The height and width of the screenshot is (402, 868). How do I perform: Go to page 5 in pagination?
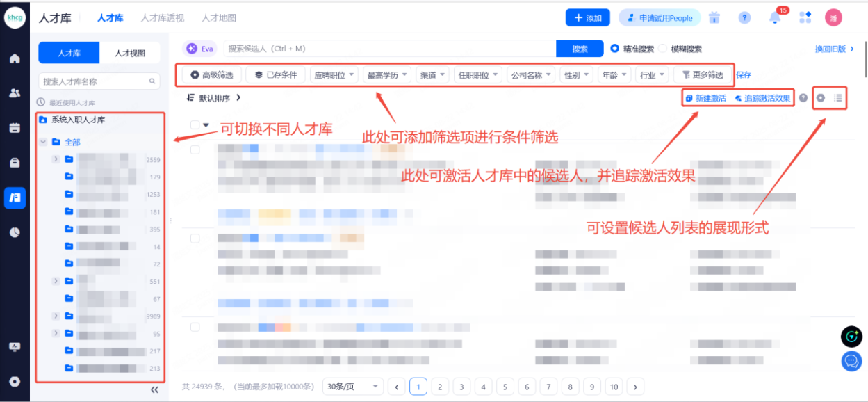tap(505, 387)
